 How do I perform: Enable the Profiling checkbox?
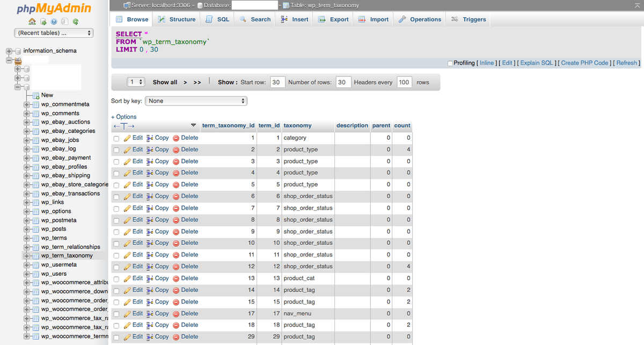pos(450,63)
